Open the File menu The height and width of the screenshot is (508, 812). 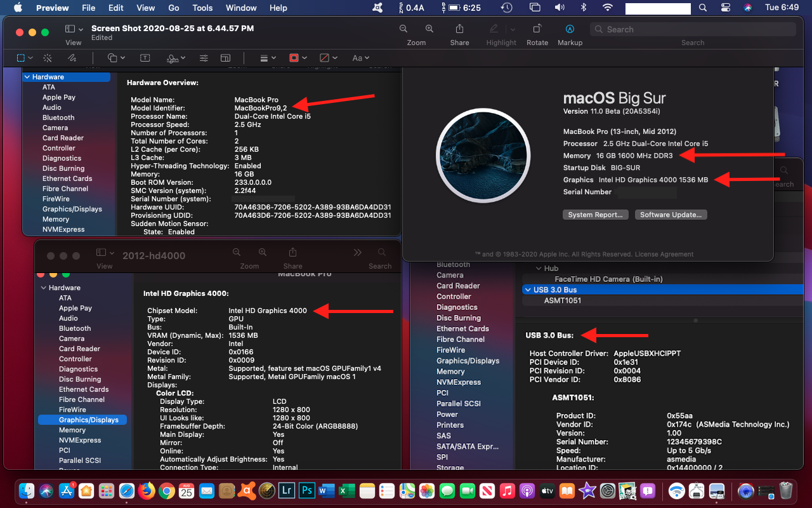tap(89, 8)
